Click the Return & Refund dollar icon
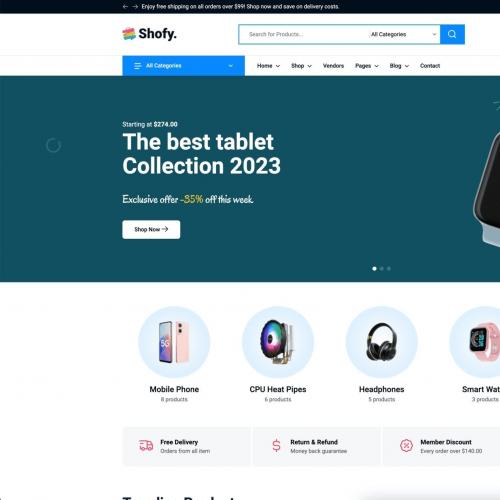 tap(276, 445)
